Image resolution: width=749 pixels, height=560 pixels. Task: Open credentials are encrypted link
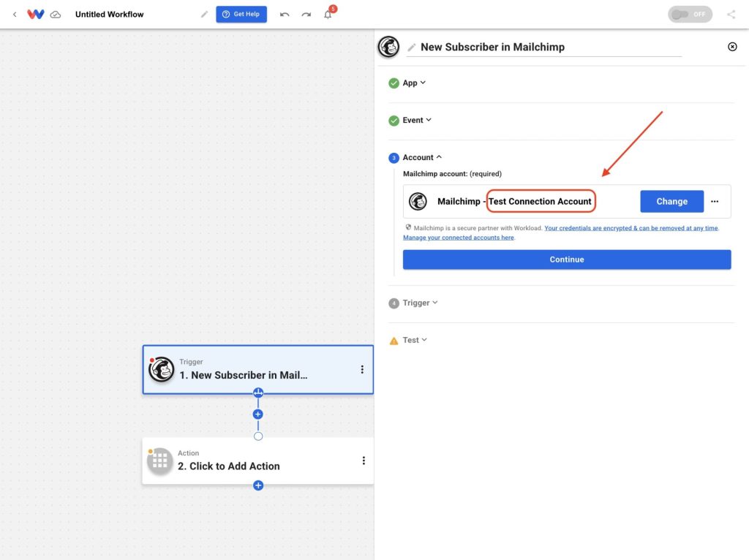[x=631, y=228]
